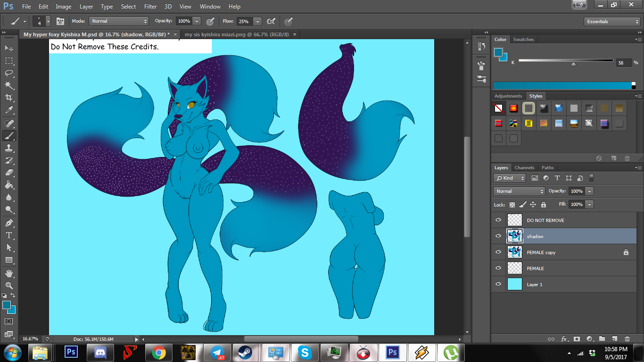Click the delete layer trash icon

tap(627, 339)
